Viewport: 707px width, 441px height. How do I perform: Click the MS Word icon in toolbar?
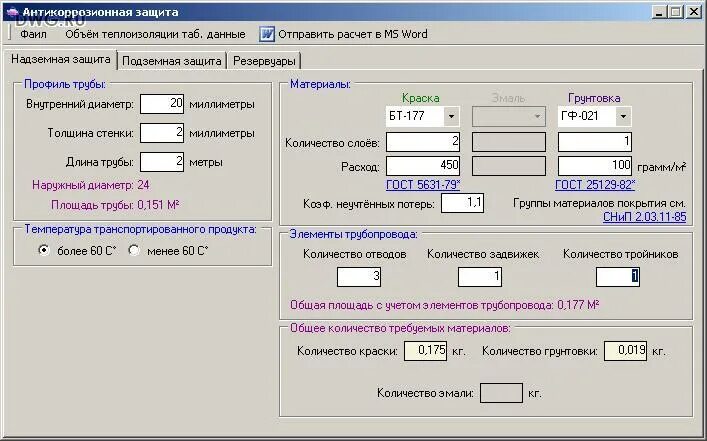pyautogui.click(x=266, y=34)
